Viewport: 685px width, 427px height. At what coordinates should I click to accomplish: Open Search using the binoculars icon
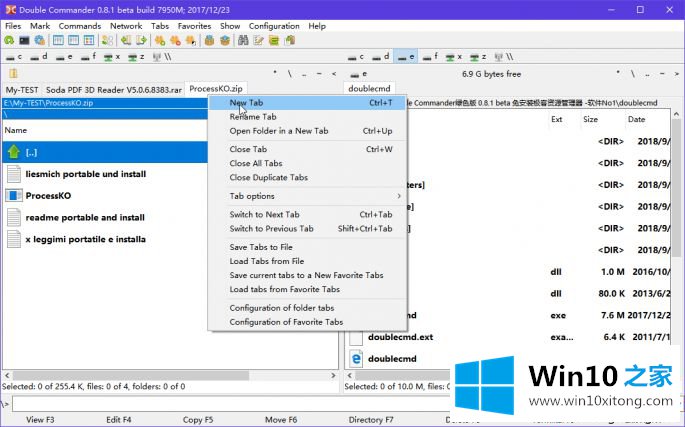243,41
